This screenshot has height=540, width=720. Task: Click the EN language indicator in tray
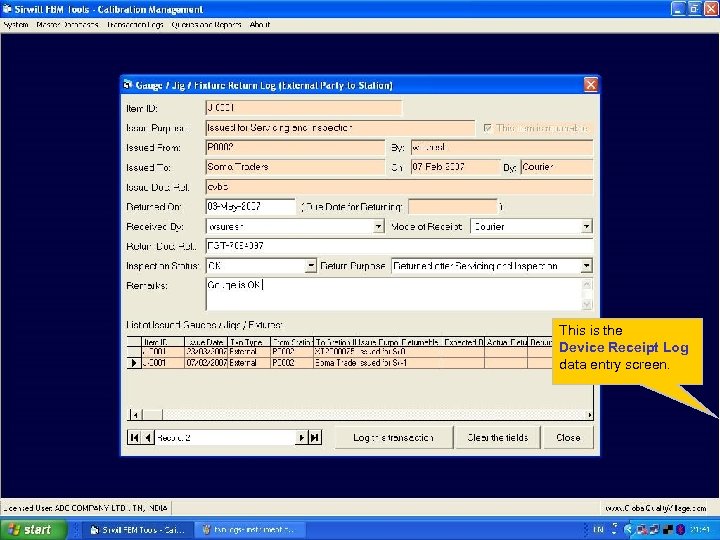coord(598,529)
